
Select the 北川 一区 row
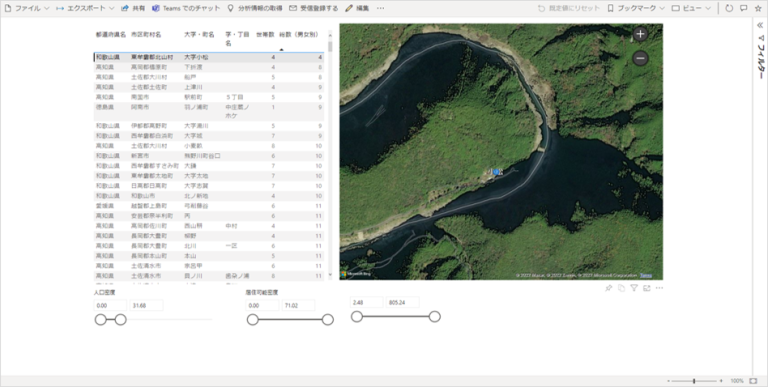[209, 246]
